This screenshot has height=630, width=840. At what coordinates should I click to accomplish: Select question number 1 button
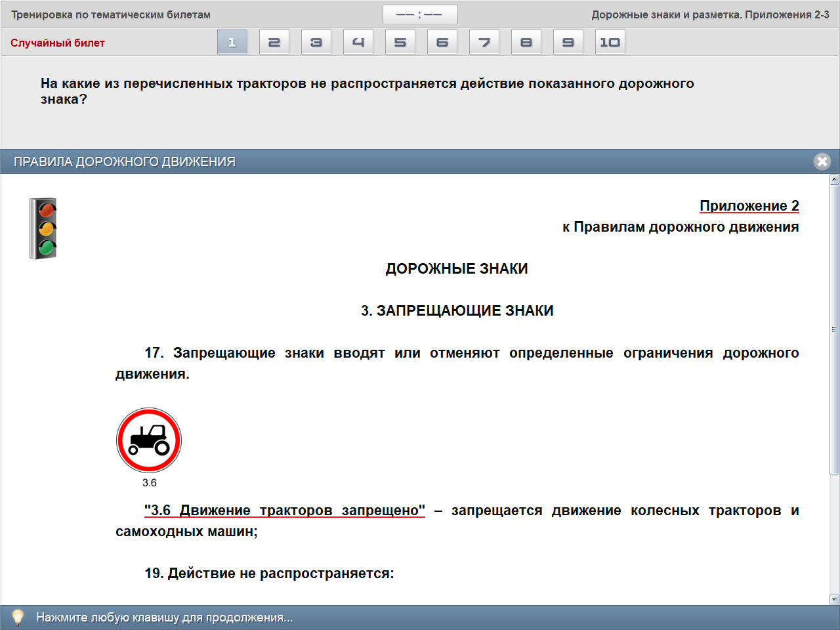tap(232, 42)
